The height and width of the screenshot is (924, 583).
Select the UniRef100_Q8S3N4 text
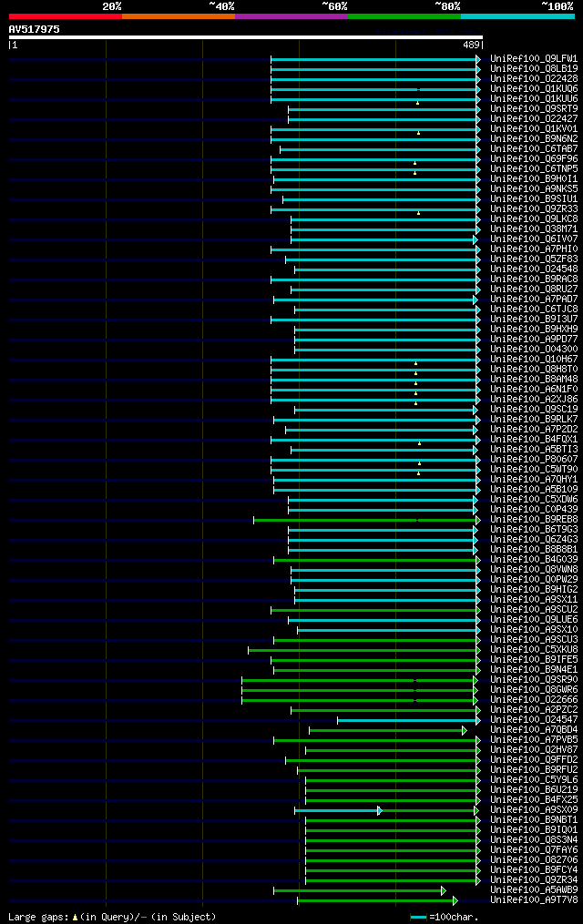(534, 840)
